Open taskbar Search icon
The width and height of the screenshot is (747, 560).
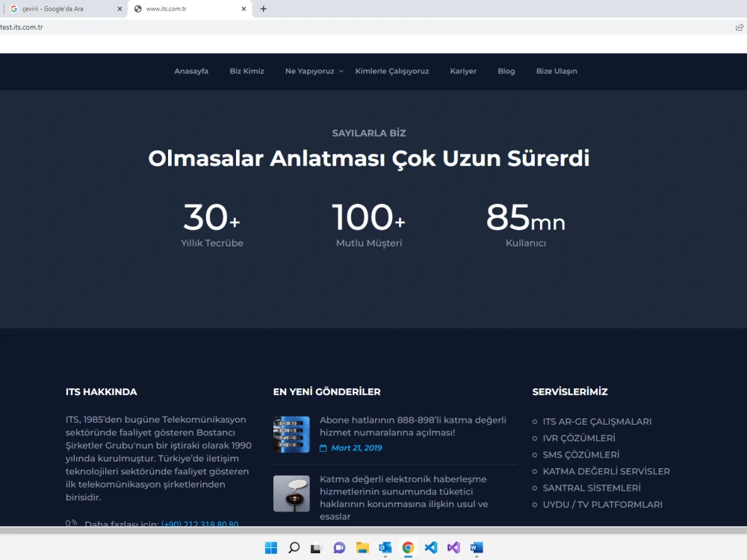click(294, 547)
